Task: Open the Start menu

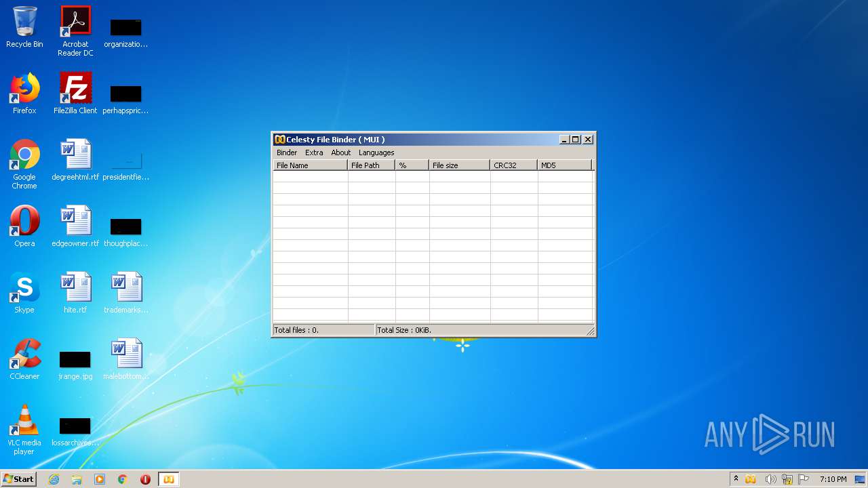Action: click(18, 479)
